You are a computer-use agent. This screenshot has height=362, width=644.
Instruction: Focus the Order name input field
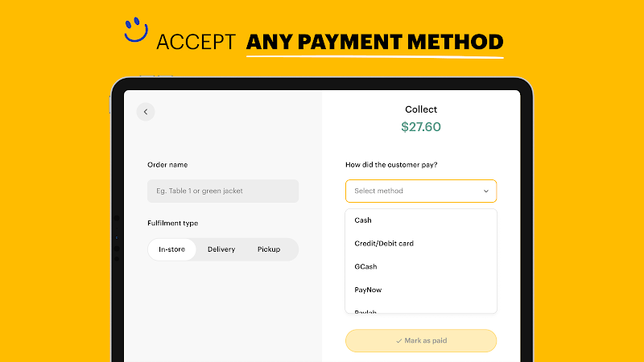223,191
